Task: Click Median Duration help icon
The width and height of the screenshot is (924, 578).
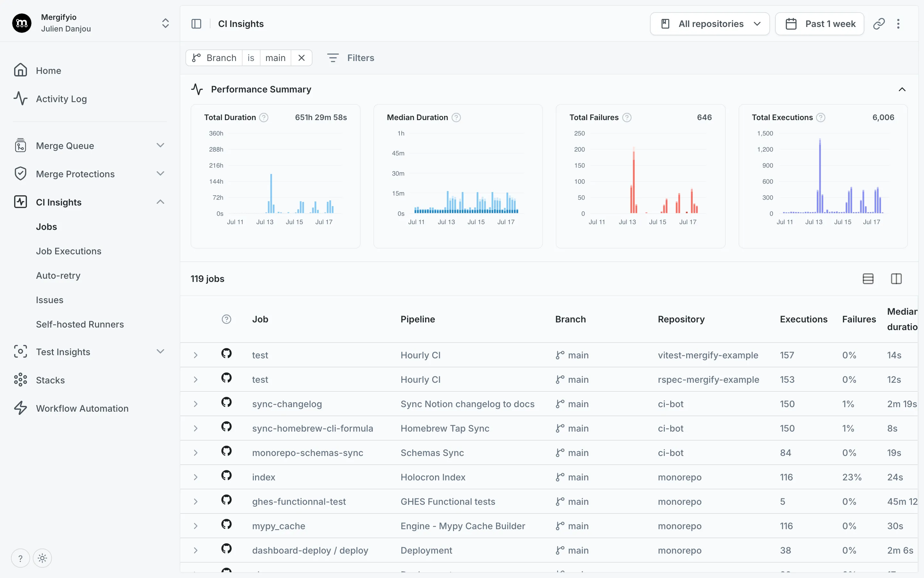Action: 456,117
